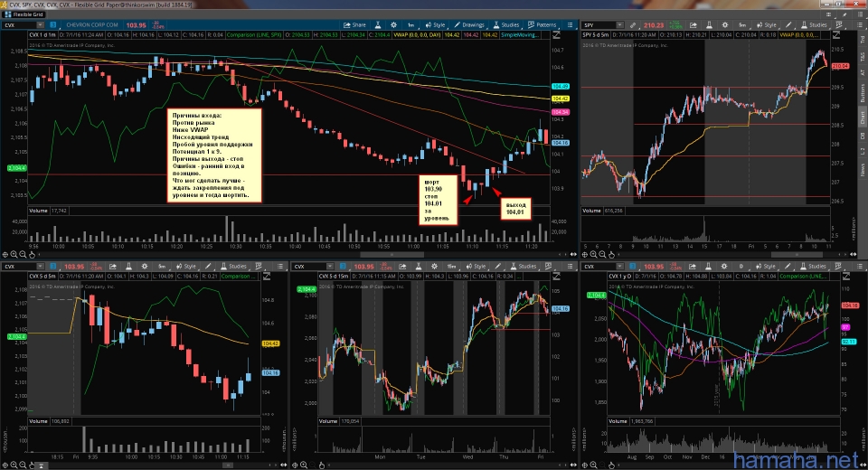This screenshot has width=868, height=470.
Task: Open the Style menu in the CHEVRON CORP chart
Action: click(435, 25)
